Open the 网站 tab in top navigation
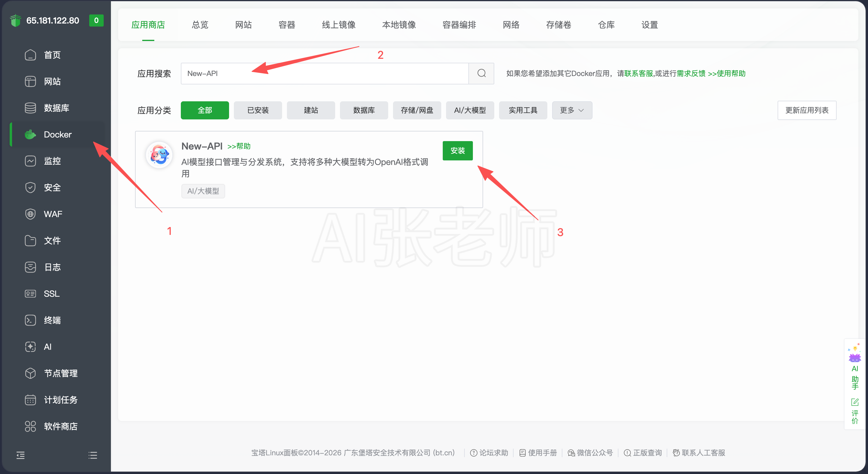This screenshot has height=474, width=868. click(x=244, y=25)
